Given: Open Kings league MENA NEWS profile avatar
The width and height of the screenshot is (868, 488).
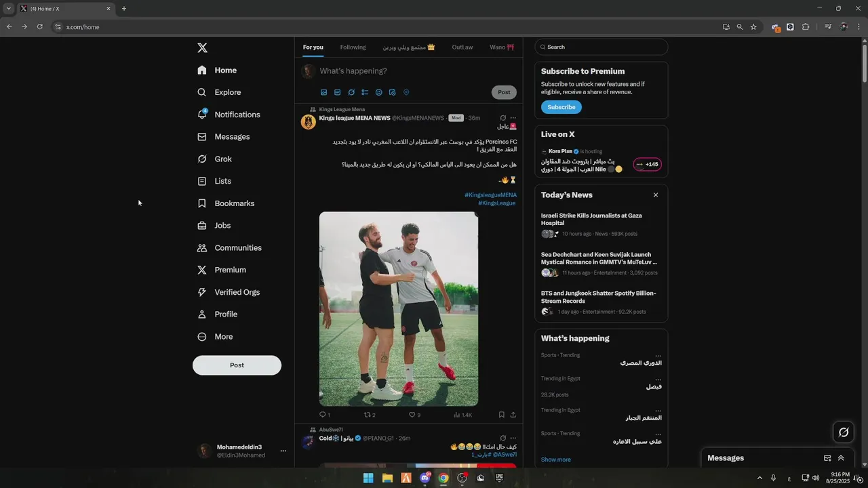Looking at the screenshot, I should point(309,122).
